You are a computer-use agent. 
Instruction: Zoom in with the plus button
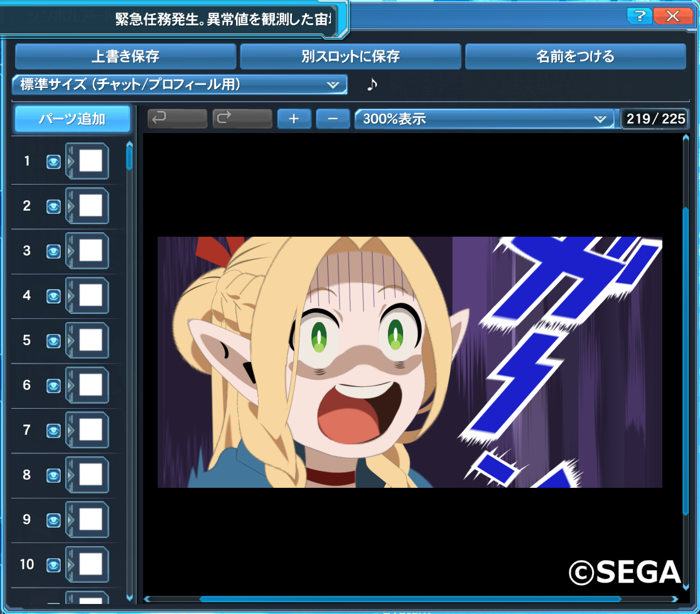coord(294,119)
